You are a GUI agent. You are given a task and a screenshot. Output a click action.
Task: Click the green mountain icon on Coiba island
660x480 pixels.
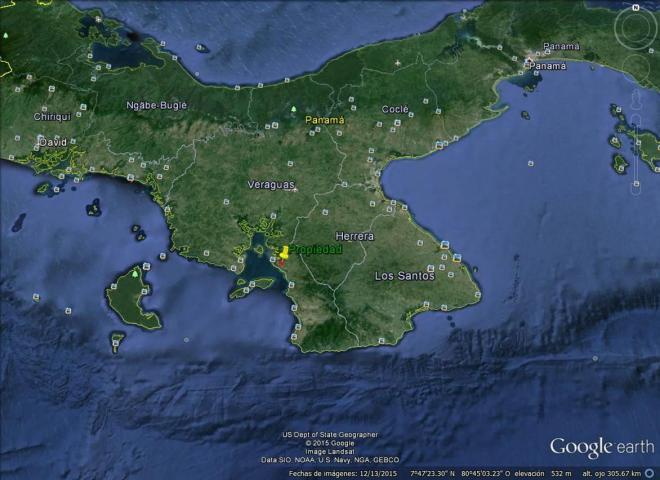[x=136, y=272]
